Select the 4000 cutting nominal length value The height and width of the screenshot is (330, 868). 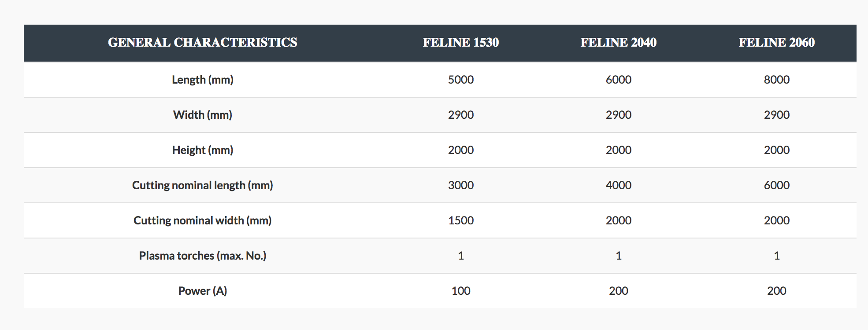click(x=618, y=185)
